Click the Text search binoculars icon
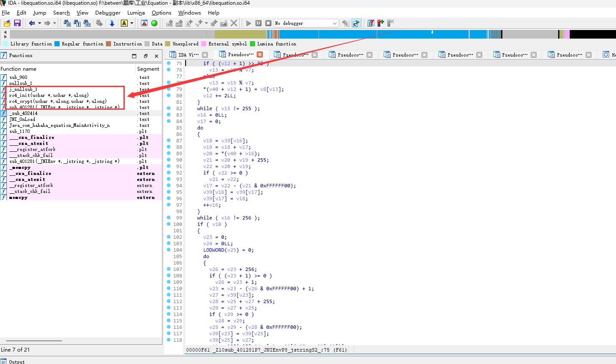 coord(77,23)
